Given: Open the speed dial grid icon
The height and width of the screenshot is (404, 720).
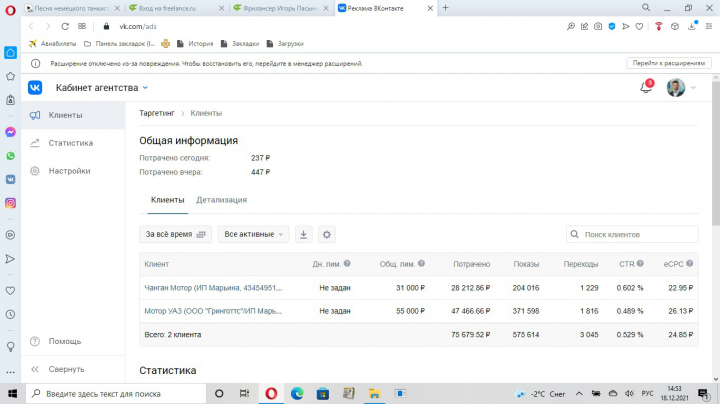Looking at the screenshot, I should click(x=82, y=26).
